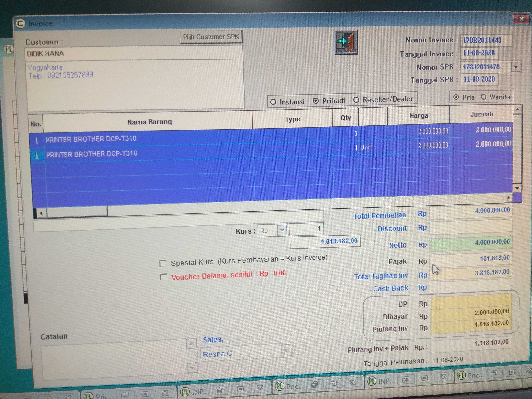Click the Invoice window title icon
The height and width of the screenshot is (399, 532).
tap(20, 24)
